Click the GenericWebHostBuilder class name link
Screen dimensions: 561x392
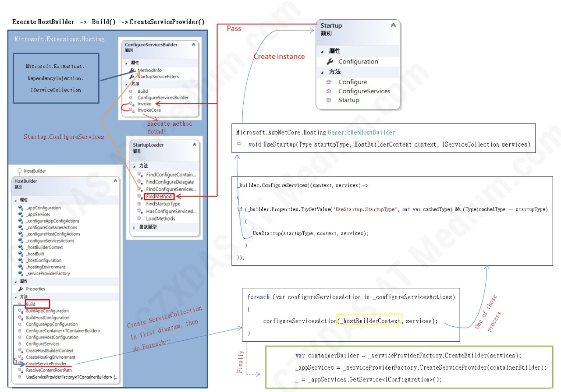point(361,132)
